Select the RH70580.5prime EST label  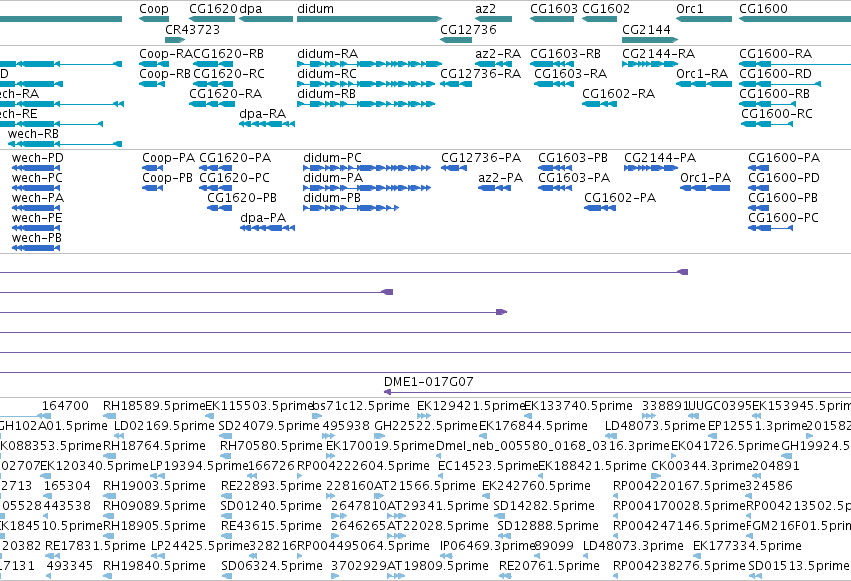click(x=271, y=446)
